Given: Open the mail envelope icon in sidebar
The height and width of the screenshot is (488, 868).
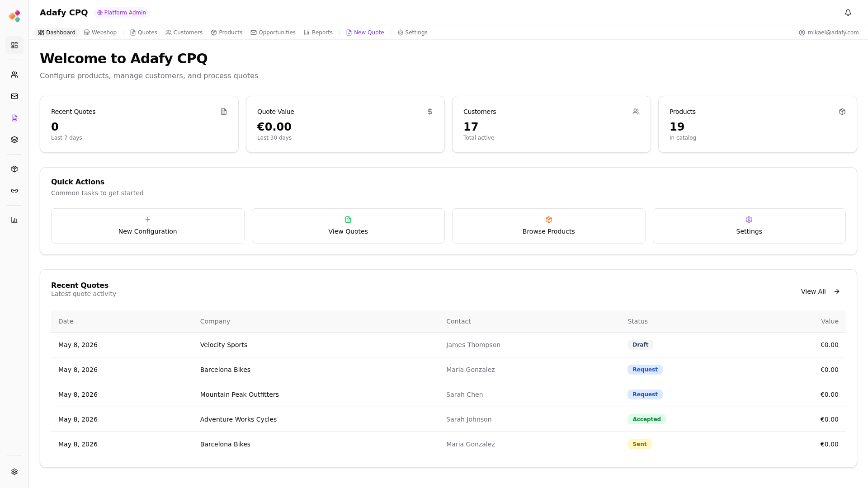Looking at the screenshot, I should click(14, 96).
